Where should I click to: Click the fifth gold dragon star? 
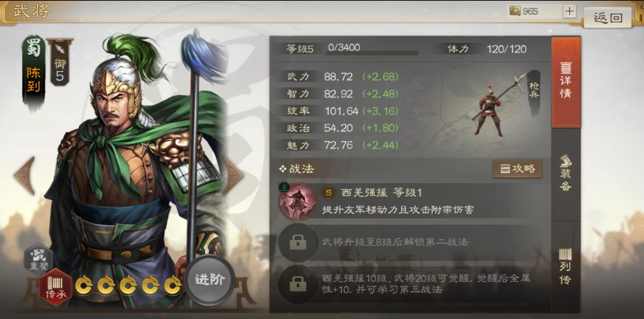coord(173,285)
